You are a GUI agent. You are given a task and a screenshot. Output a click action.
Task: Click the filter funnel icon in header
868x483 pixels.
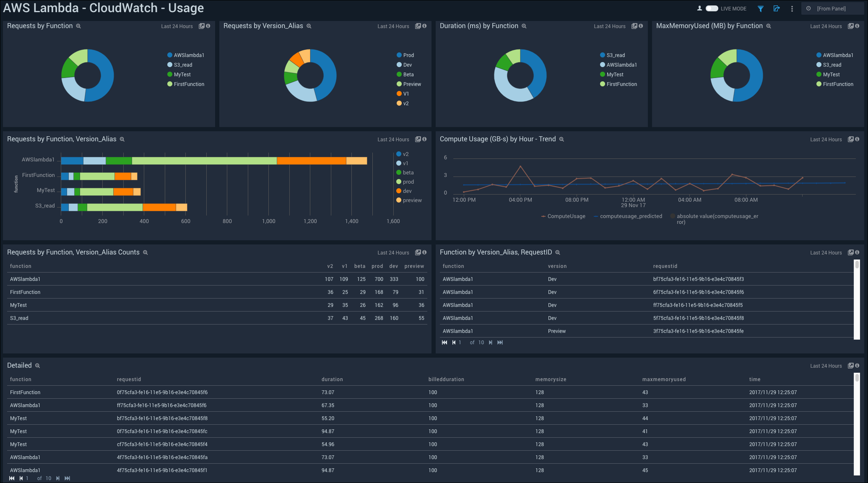[x=761, y=9]
